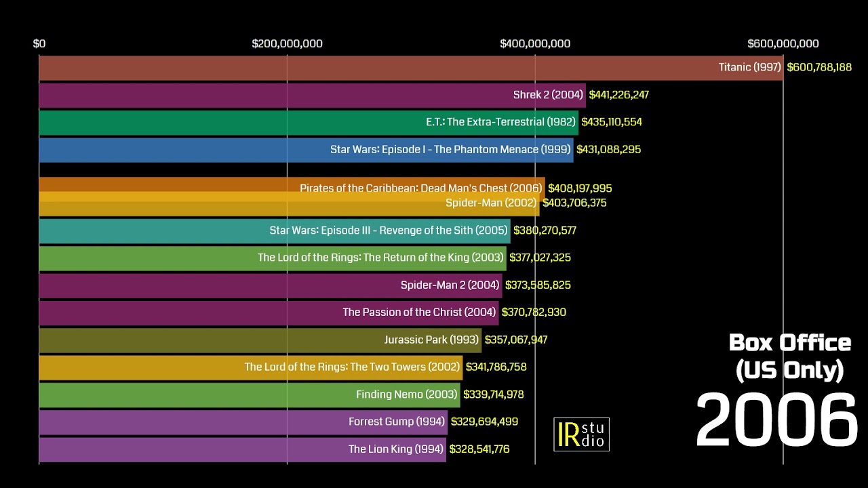Select the $370,782,930 value
The width and height of the screenshot is (868, 488).
(534, 312)
